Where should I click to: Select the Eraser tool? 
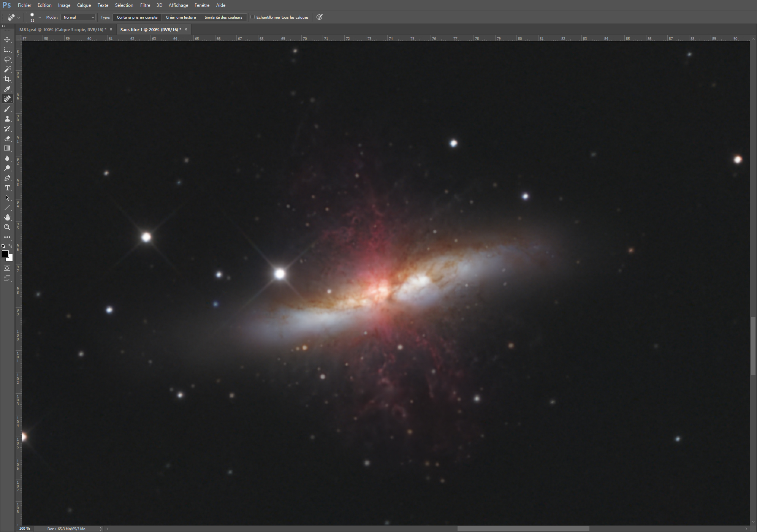pyautogui.click(x=7, y=138)
